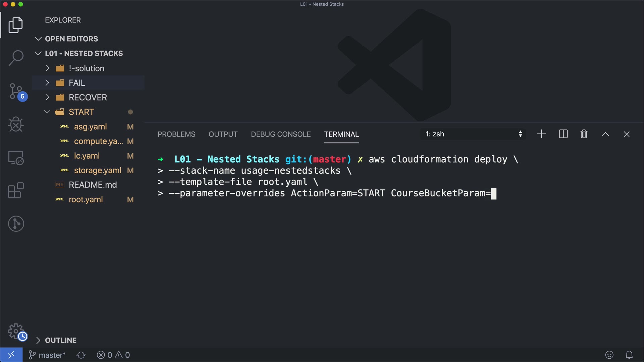Open Source Control view with 5 changes

pyautogui.click(x=16, y=91)
